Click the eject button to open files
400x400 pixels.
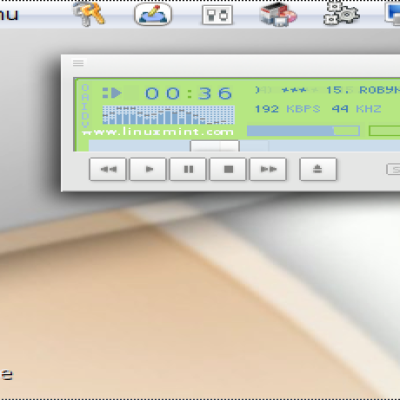coord(318,169)
